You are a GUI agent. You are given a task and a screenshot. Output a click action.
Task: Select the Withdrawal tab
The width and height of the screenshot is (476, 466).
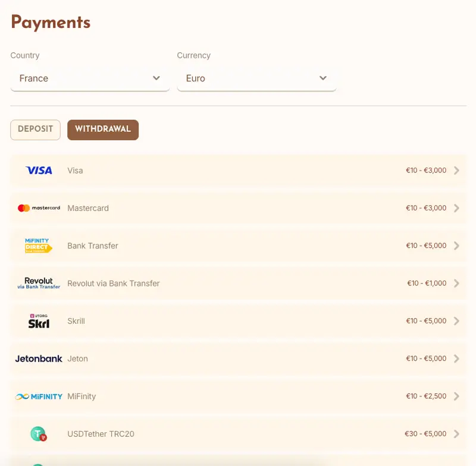103,130
